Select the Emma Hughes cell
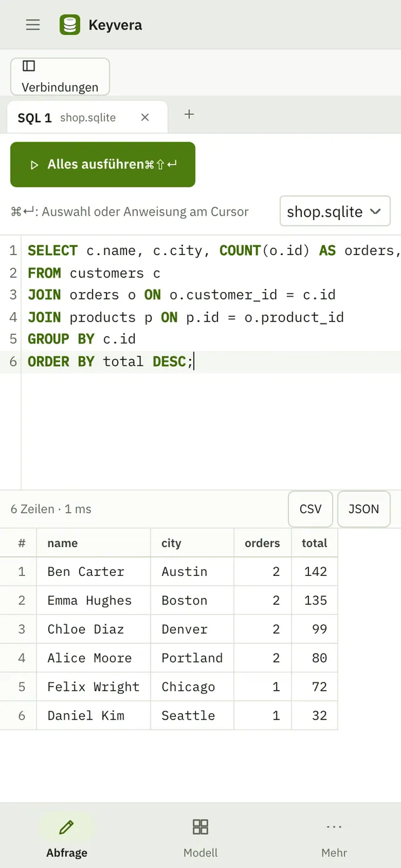 pyautogui.click(x=94, y=600)
